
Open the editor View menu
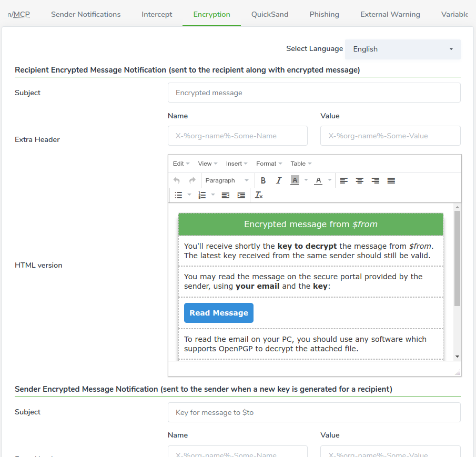coord(208,164)
